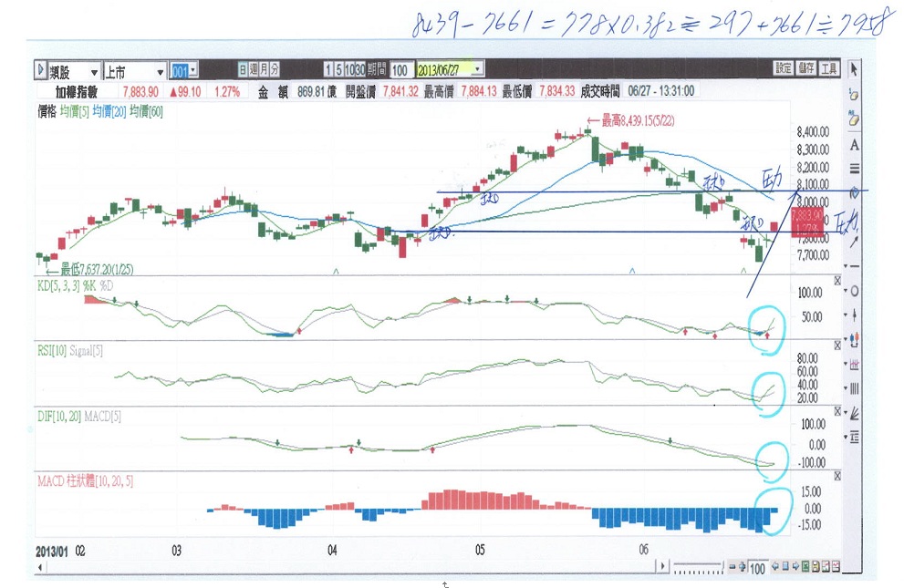Select the 30 minute interval button
This screenshot has height=588, width=904.
(359, 69)
